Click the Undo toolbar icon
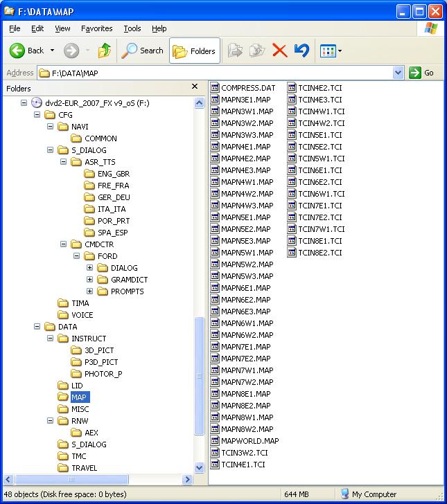The width and height of the screenshot is (447, 504). coord(301,51)
